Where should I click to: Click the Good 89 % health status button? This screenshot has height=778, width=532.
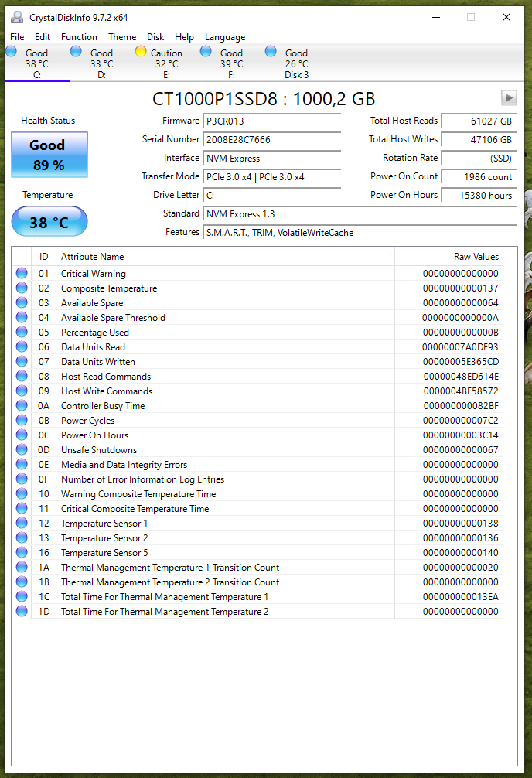[49, 155]
